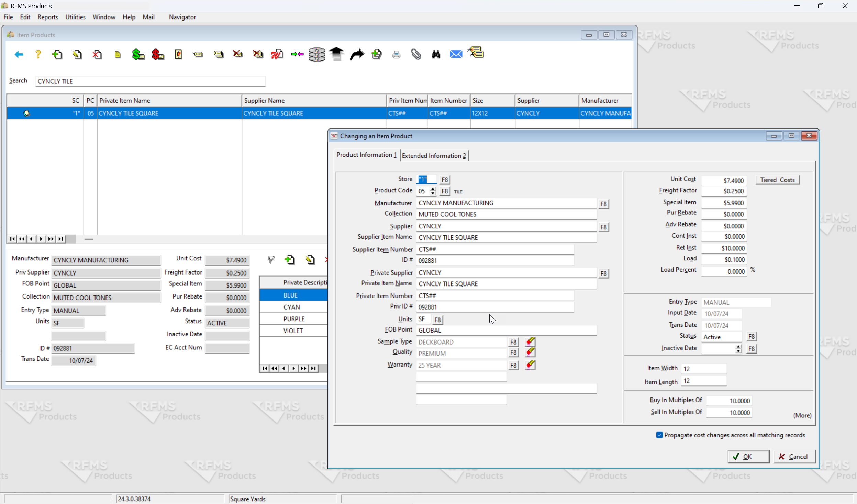857x504 pixels.
Task: Send email via the envelope icon
Action: pos(455,54)
